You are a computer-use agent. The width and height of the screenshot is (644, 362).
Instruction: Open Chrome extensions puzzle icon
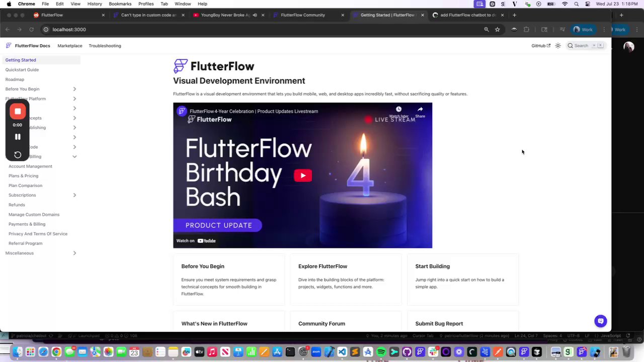(x=526, y=30)
